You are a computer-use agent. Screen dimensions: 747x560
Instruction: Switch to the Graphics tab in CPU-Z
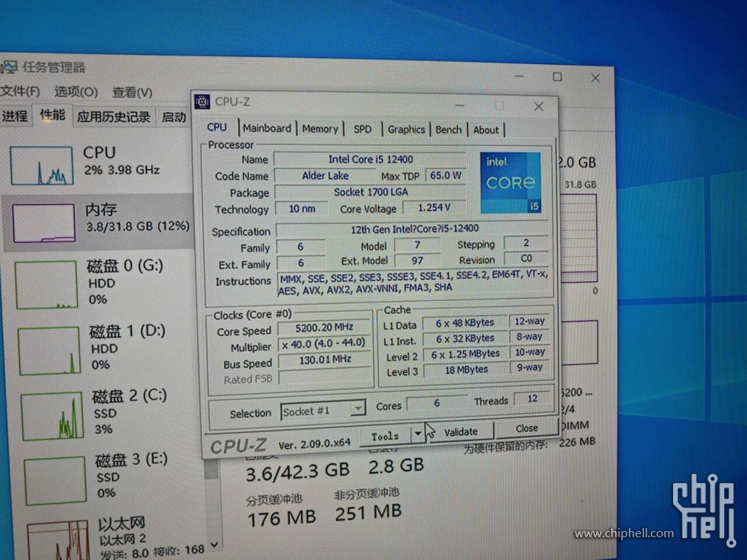(x=406, y=130)
